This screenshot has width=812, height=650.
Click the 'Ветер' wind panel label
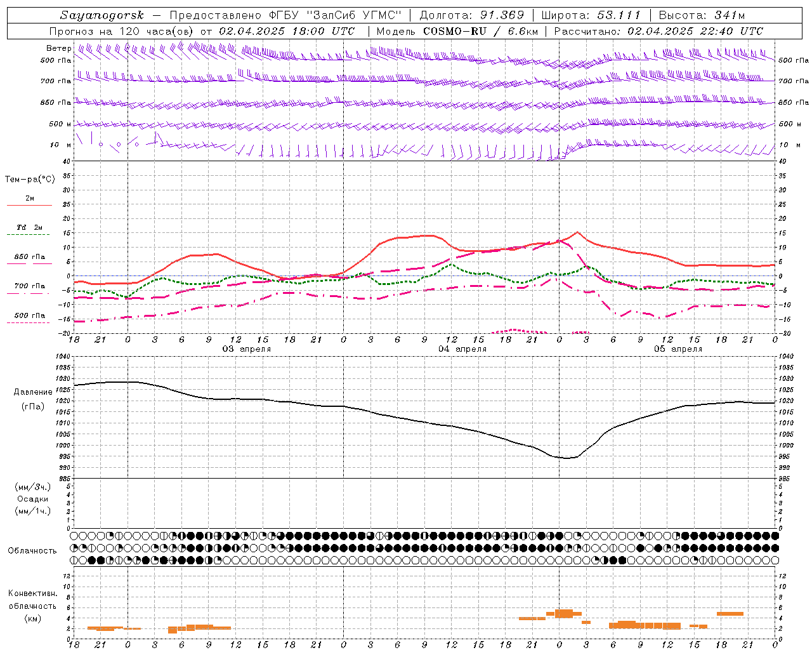pos(59,48)
